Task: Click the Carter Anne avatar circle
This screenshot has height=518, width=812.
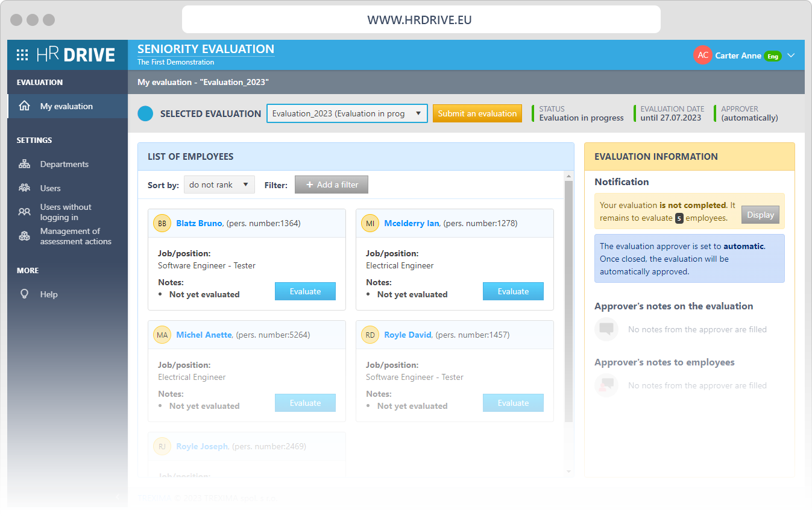Action: click(702, 55)
